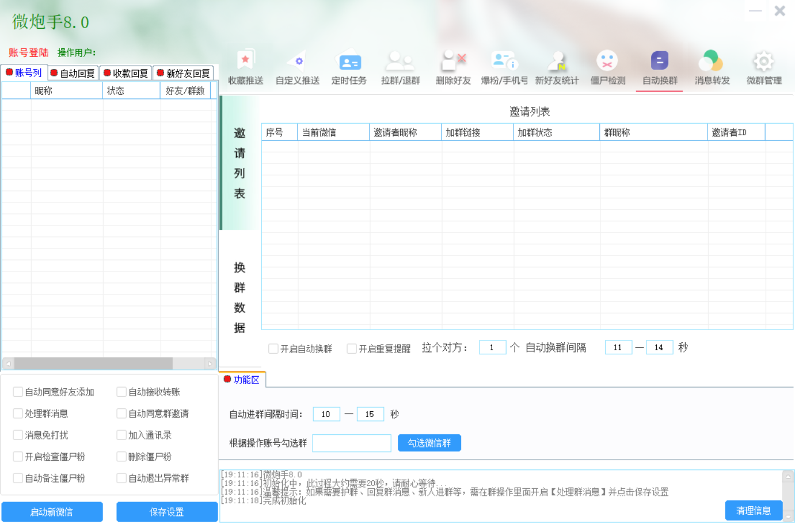Check 删除僵尸粉 option
Viewport: 795px width, 532px height.
121,457
